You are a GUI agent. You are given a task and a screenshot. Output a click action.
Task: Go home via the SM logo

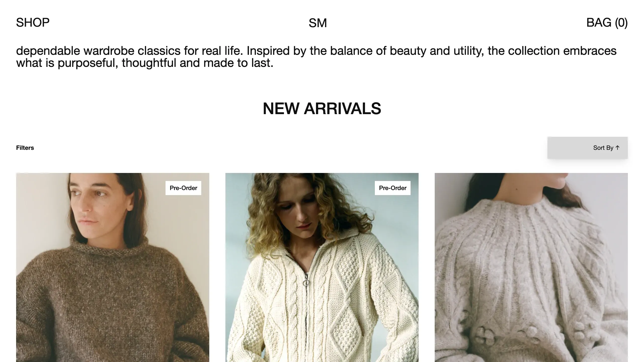pos(318,23)
